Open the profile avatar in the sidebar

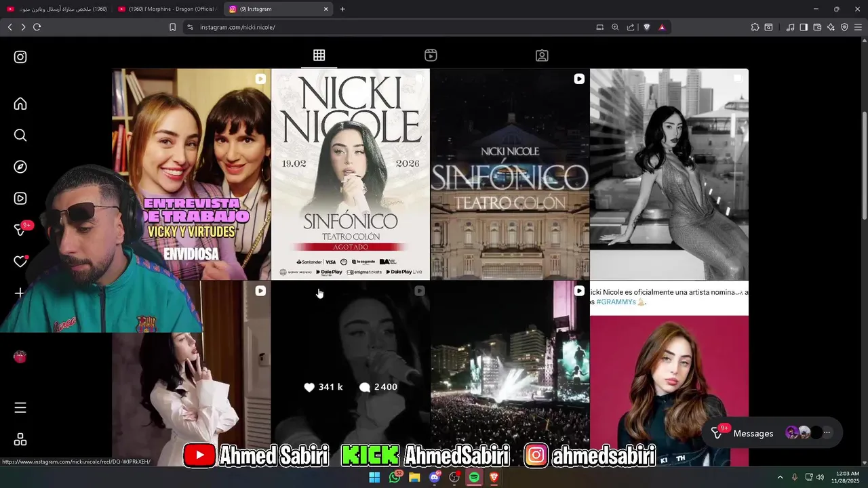pyautogui.click(x=20, y=357)
